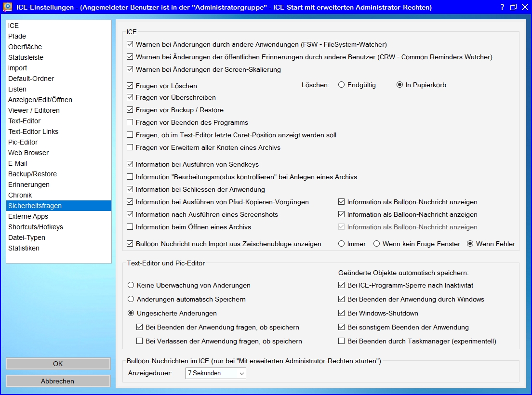Confirm settings with the OK button

coord(58,364)
